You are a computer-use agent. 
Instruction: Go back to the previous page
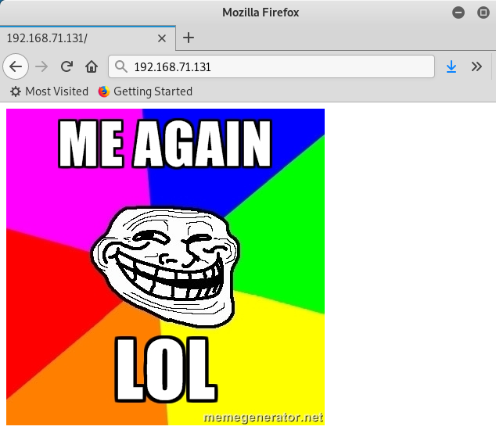[x=16, y=66]
